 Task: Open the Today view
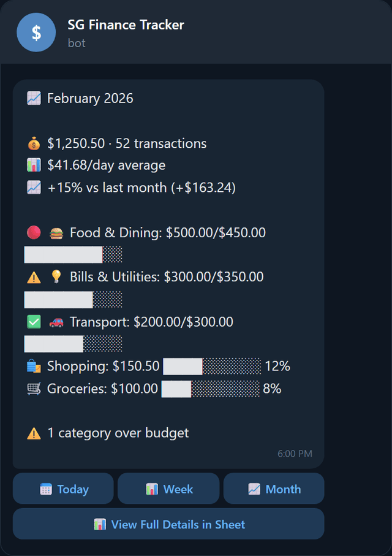pos(62,489)
